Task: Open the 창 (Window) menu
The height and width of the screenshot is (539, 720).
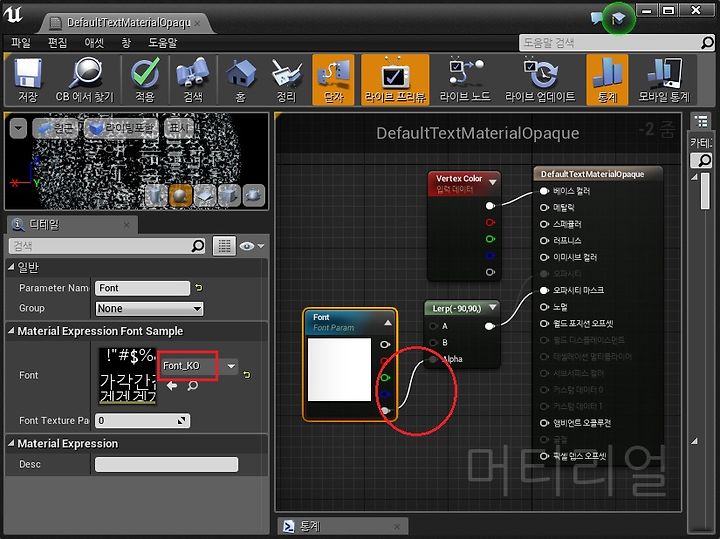Action: point(126,43)
